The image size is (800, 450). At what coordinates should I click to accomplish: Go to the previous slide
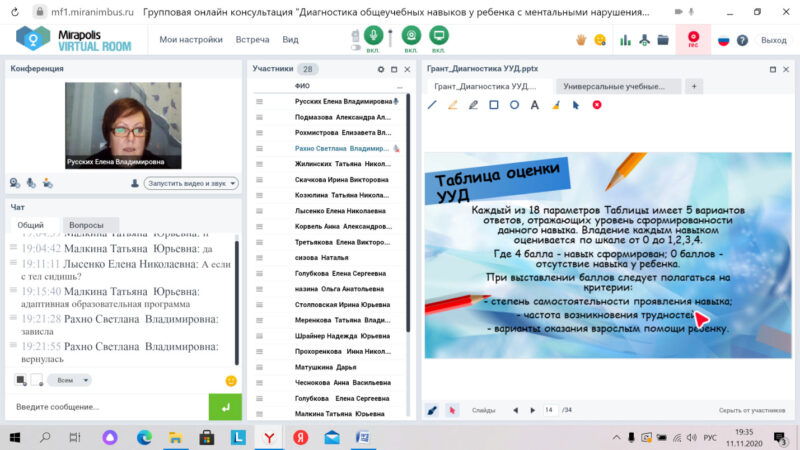(x=515, y=410)
